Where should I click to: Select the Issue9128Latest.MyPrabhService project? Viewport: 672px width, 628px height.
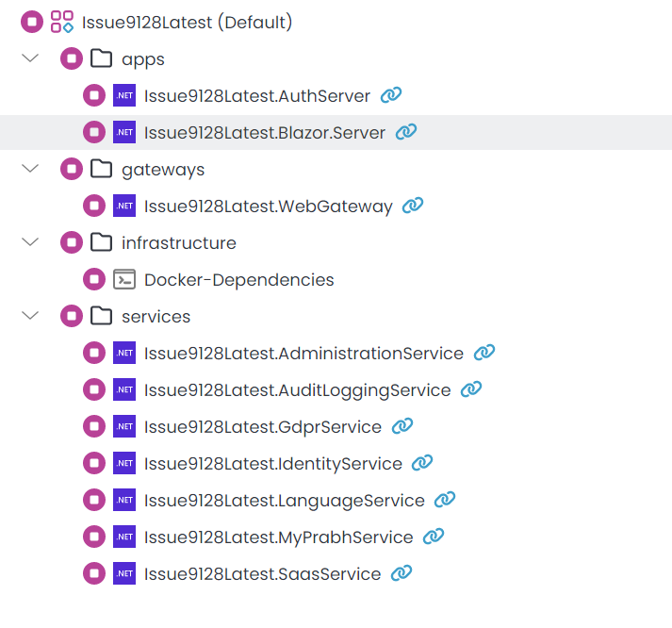pos(278,537)
